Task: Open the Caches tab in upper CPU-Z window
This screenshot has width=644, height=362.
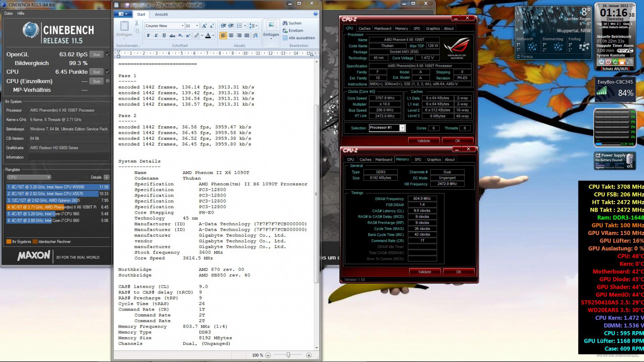Action: (x=364, y=28)
